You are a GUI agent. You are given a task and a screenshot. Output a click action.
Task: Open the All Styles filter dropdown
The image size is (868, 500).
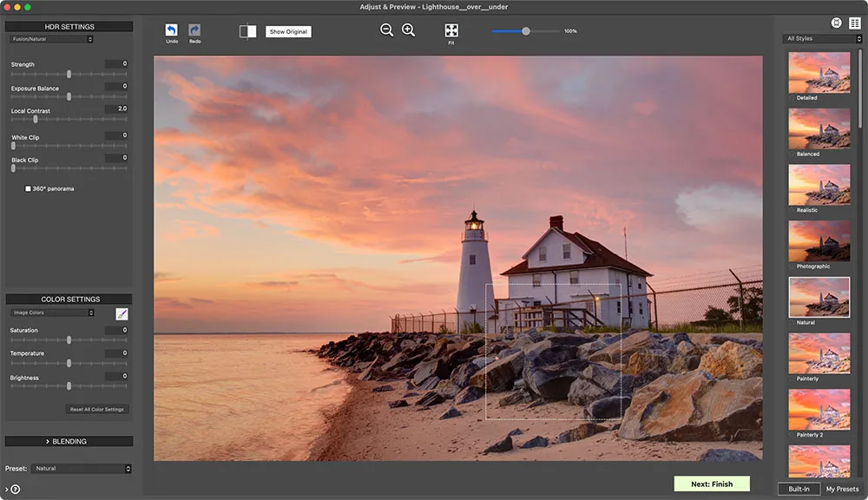823,39
